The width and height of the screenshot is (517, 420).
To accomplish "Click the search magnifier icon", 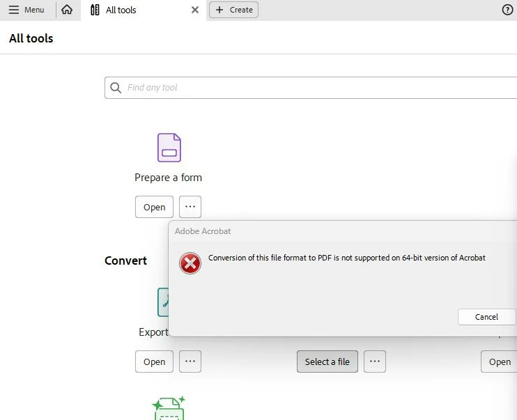I will point(116,88).
